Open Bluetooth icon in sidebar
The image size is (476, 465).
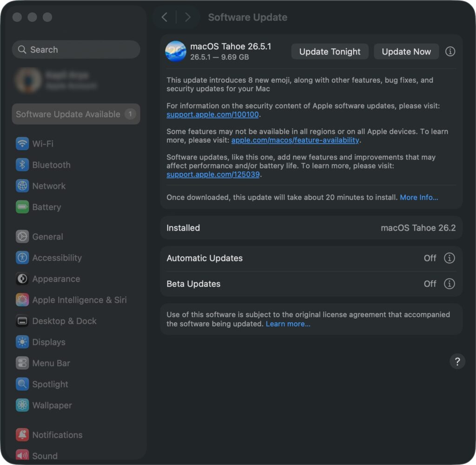22,165
